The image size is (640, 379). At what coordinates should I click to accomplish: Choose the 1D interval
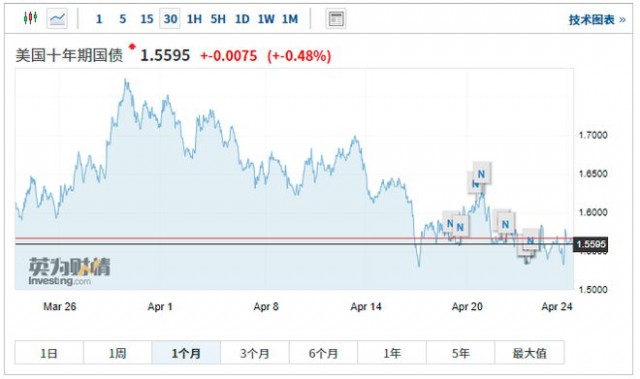[x=242, y=19]
